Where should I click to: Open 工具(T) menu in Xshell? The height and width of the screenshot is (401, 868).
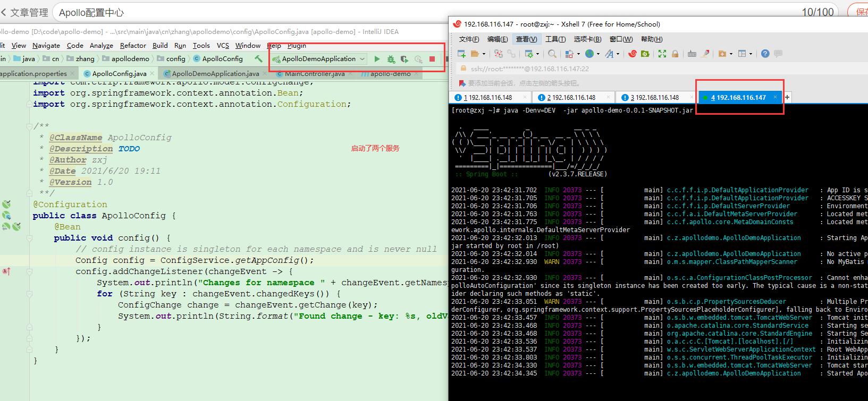pos(555,39)
